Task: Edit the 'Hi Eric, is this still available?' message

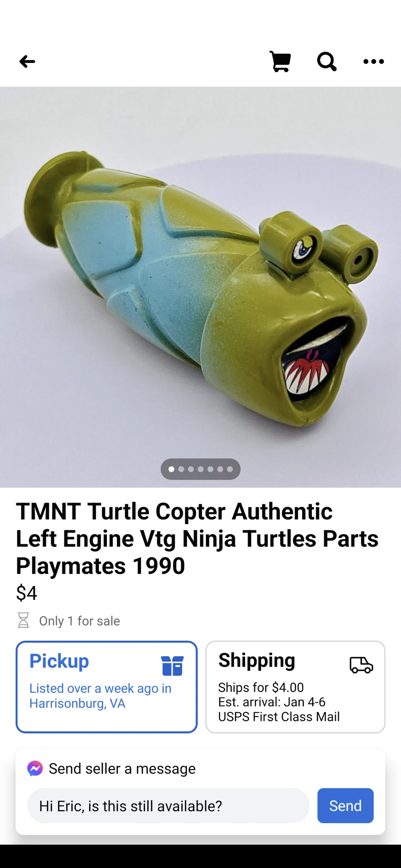Action: tap(168, 806)
